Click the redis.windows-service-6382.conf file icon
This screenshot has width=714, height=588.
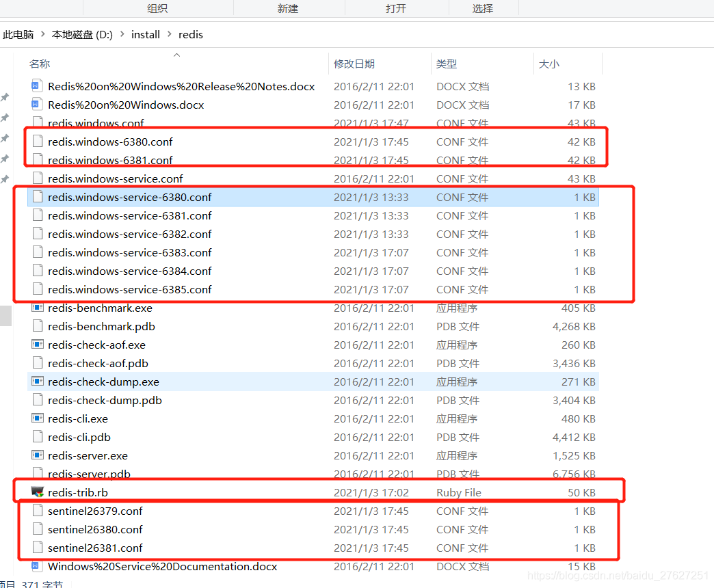pos(38,233)
